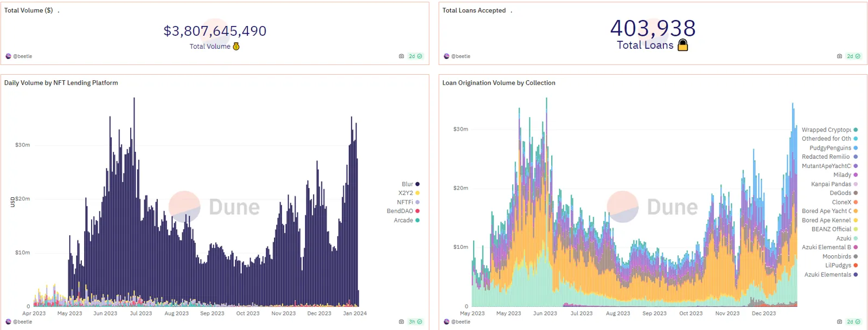Open @beetle link in Total Volume panel
Screen dimensions: 868x330
click(23, 56)
